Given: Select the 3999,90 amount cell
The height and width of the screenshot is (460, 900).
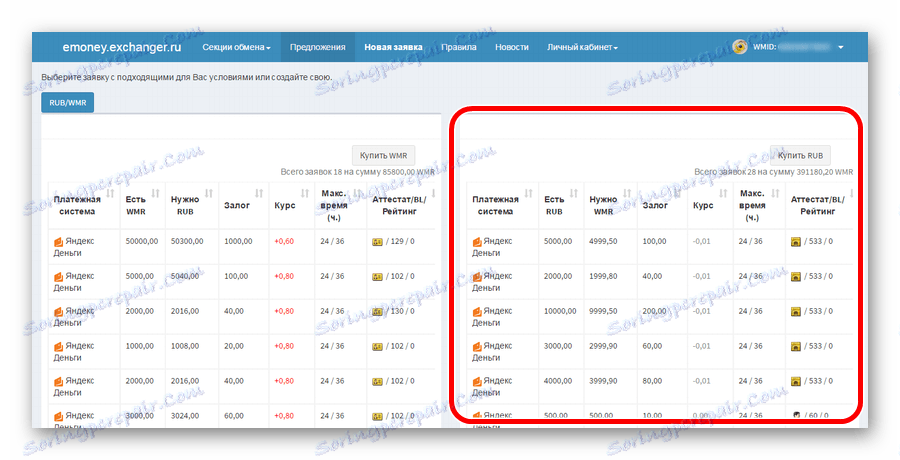Looking at the screenshot, I should pos(603,381).
